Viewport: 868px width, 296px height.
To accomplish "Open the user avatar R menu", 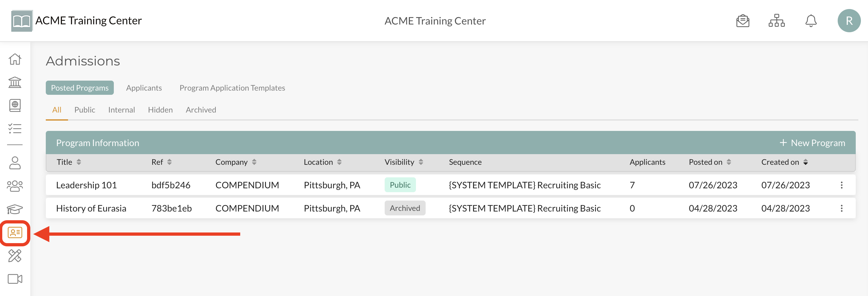I will [849, 21].
